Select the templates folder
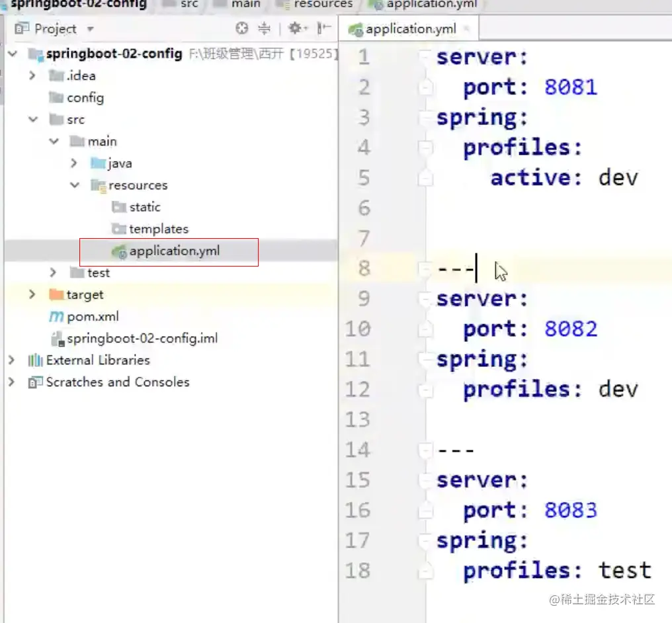The width and height of the screenshot is (672, 623). (x=159, y=229)
